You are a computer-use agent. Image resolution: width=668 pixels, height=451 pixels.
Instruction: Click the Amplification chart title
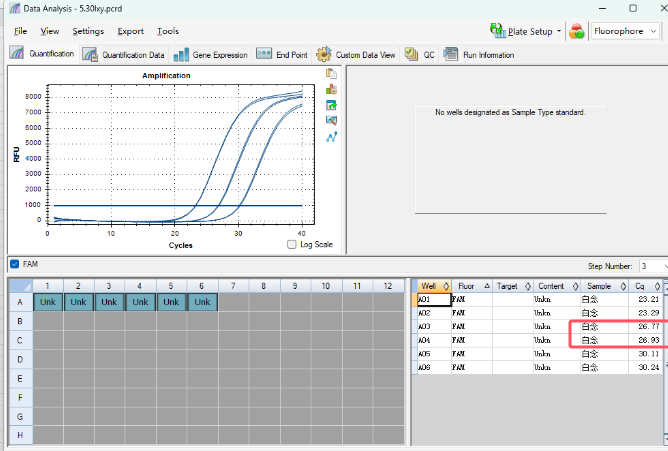click(166, 75)
